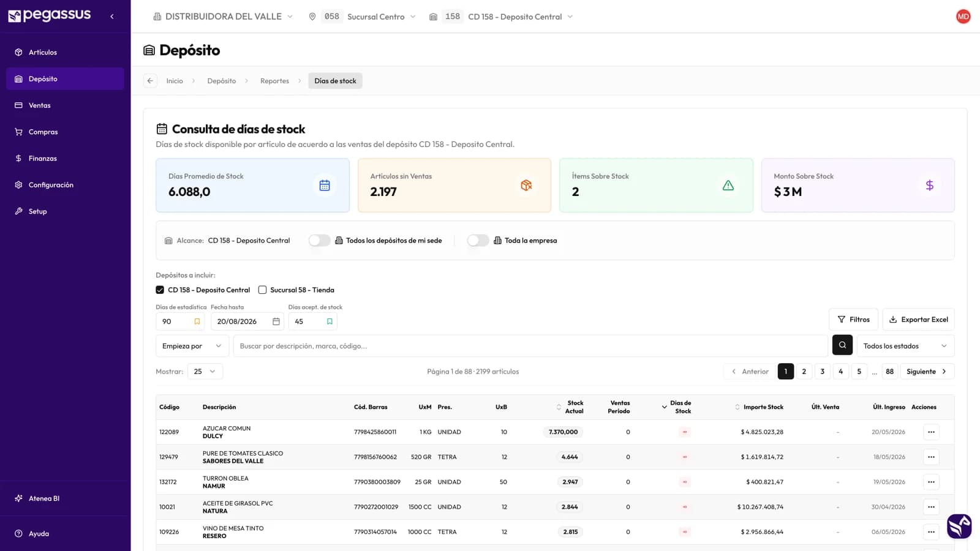The height and width of the screenshot is (551, 980).
Task: Toggle Toda la empresa switch
Action: pos(478,241)
